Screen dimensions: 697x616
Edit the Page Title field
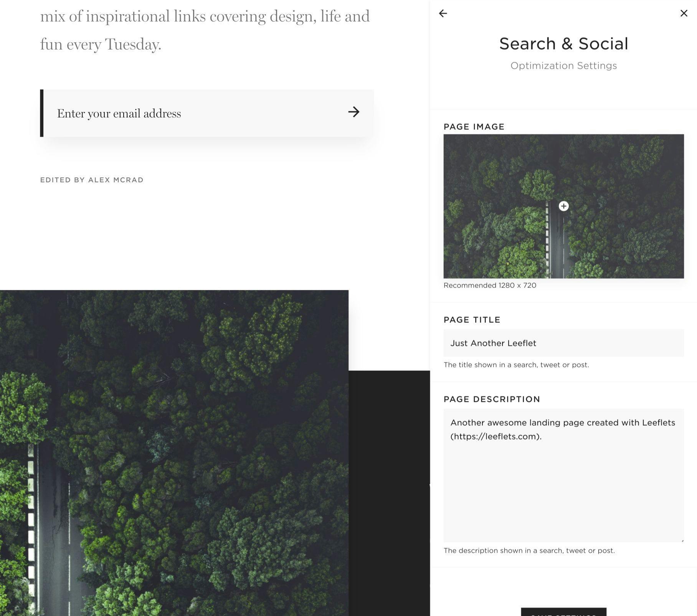coord(563,343)
